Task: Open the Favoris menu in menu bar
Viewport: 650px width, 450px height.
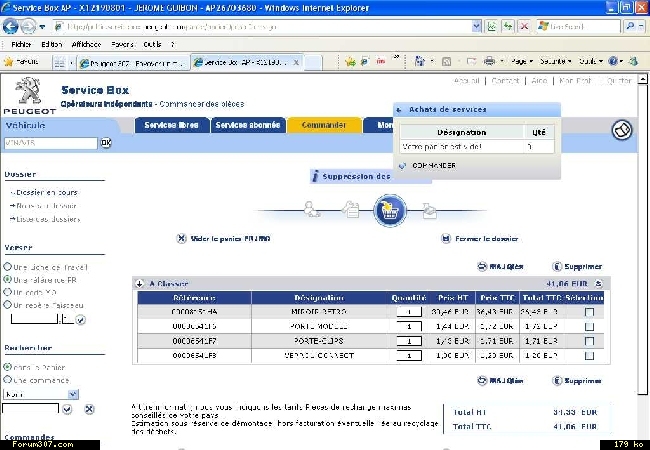Action: coord(122,44)
